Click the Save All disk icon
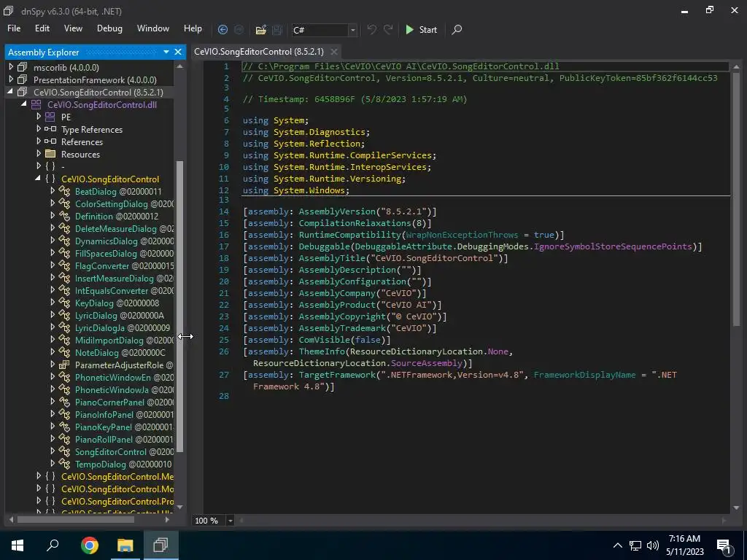 pos(277,29)
